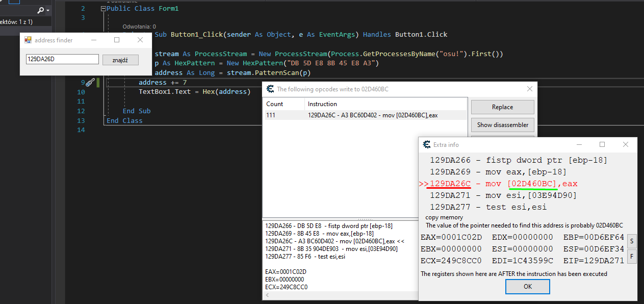
Task: Click the Odwołania: 0 references link
Action: [x=139, y=27]
